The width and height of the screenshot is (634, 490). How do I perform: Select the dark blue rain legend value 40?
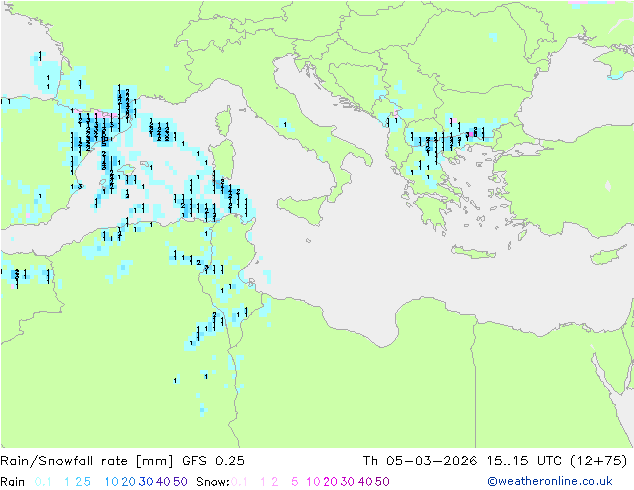coord(163,482)
